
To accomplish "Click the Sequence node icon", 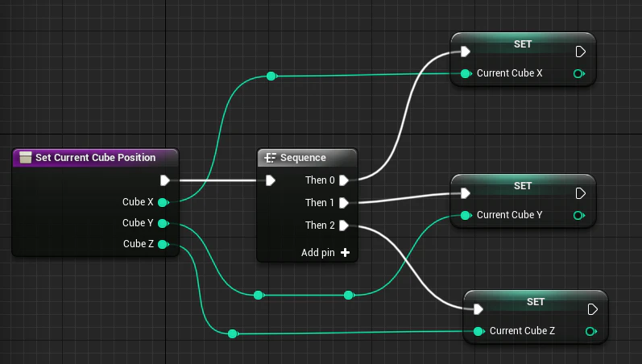I will coord(270,158).
